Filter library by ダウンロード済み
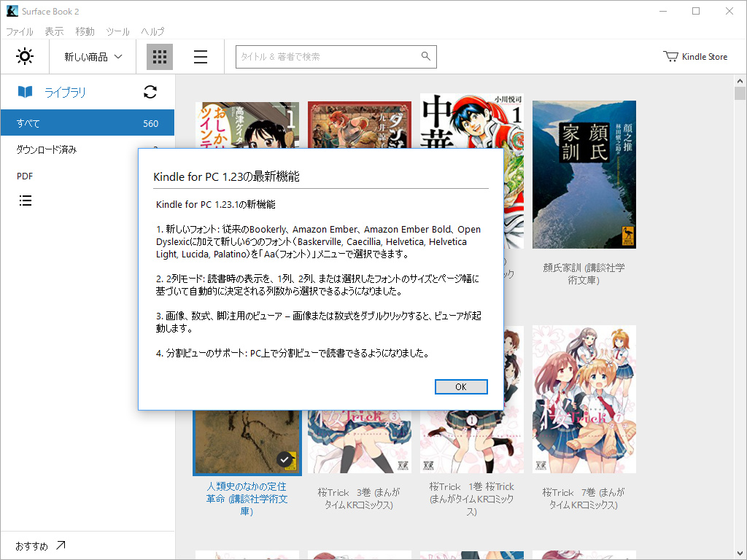The width and height of the screenshot is (747, 560). (49, 149)
